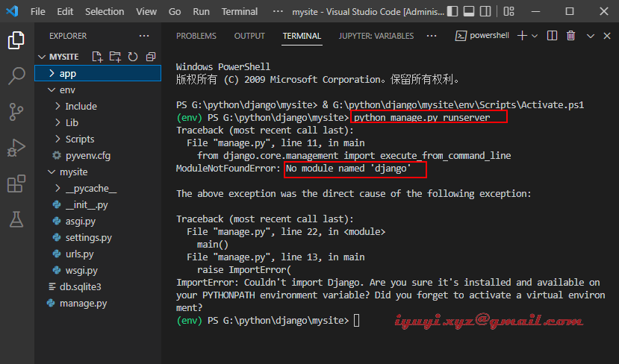This screenshot has width=619, height=364.
Task: Open the Search view in activity bar
Action: click(16, 75)
